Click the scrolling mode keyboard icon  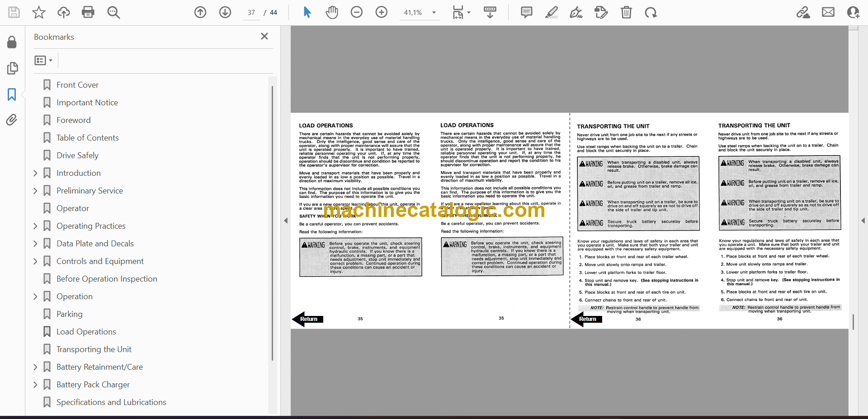tap(490, 12)
